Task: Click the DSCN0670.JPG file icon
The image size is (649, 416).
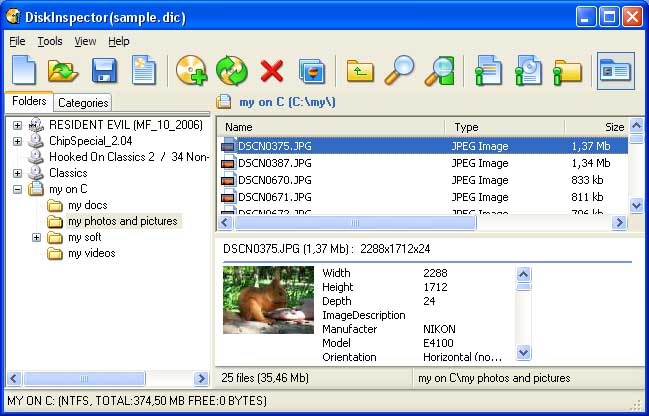Action: 228,180
